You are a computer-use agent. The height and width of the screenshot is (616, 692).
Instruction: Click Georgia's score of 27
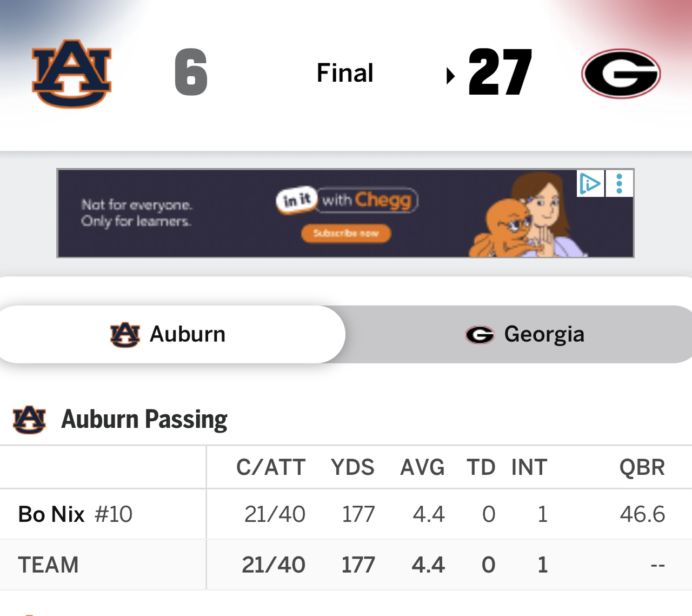500,72
